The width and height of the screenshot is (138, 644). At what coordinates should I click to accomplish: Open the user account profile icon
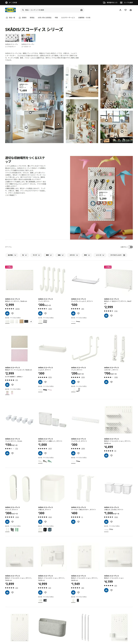click(x=120, y=10)
